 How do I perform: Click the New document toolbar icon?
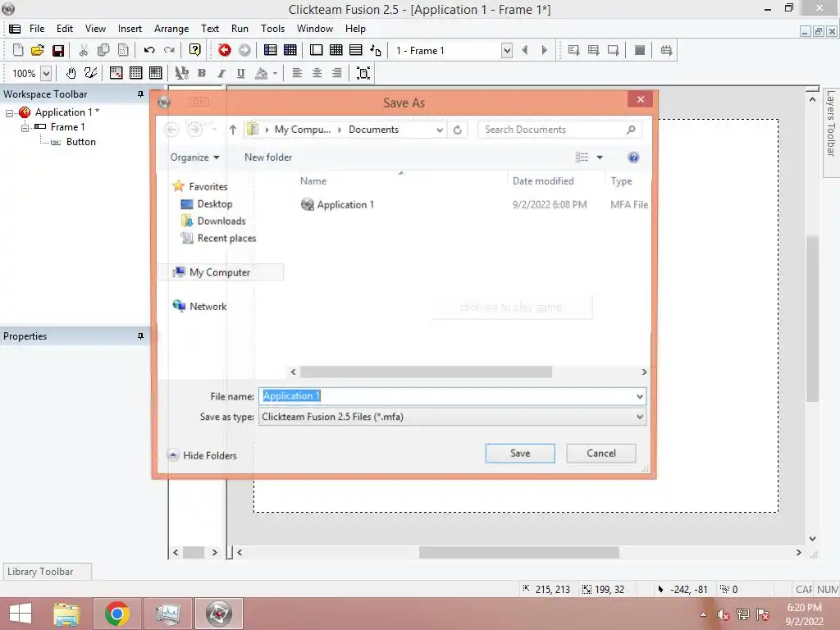tap(18, 50)
